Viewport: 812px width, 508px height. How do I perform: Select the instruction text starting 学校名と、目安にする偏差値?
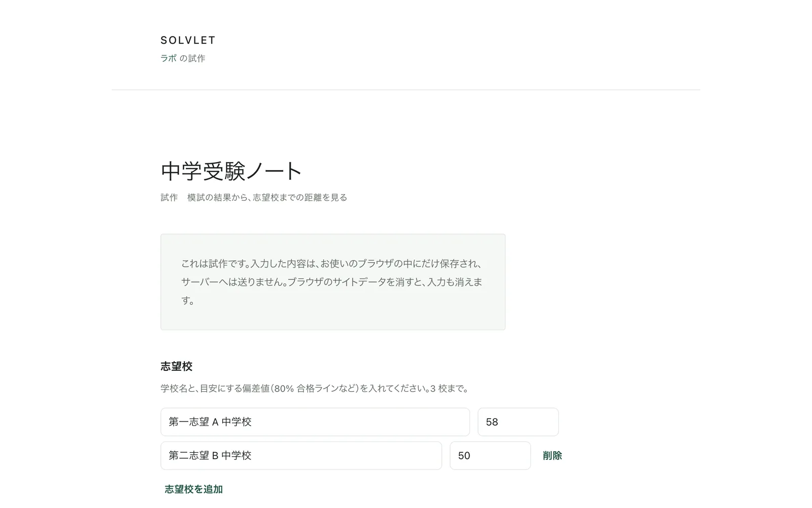click(x=316, y=389)
